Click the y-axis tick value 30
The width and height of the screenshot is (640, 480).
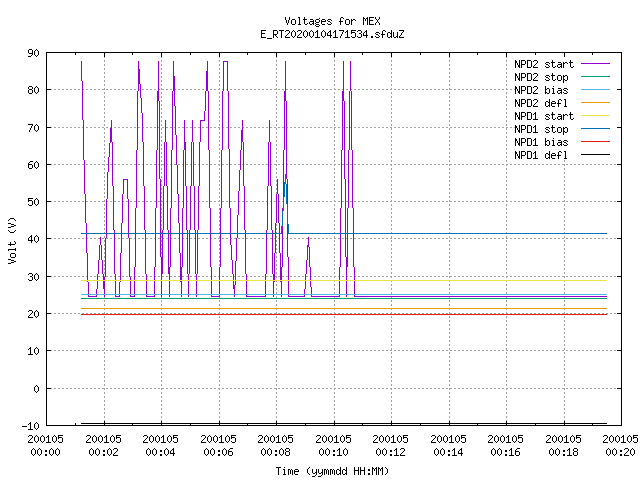point(33,277)
